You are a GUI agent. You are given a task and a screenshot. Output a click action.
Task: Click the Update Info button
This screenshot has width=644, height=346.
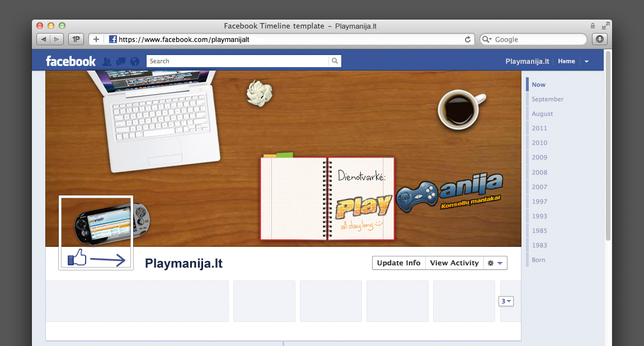(399, 263)
